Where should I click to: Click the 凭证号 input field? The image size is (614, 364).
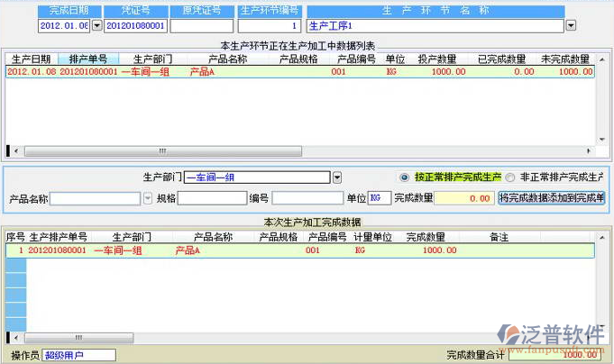coord(135,25)
